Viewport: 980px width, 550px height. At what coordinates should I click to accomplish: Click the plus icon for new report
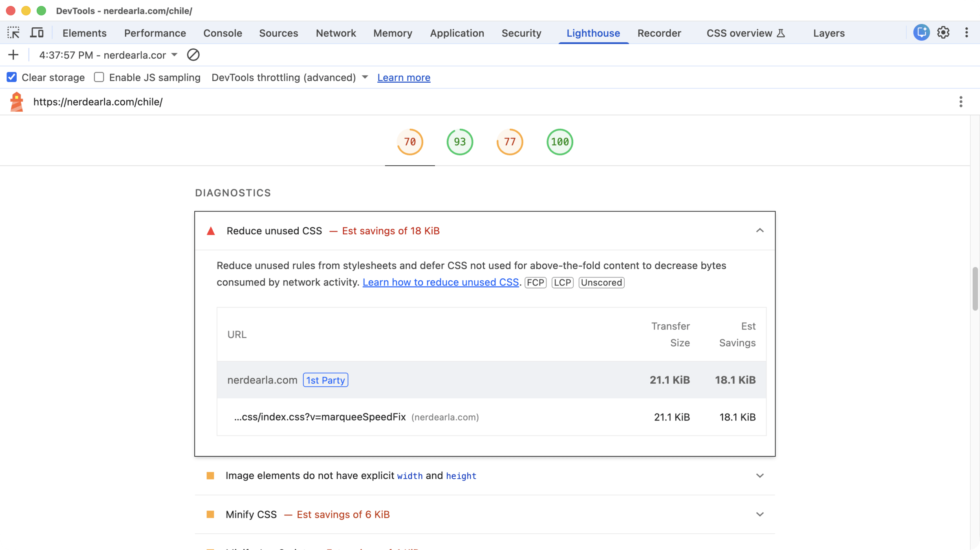[x=13, y=55]
